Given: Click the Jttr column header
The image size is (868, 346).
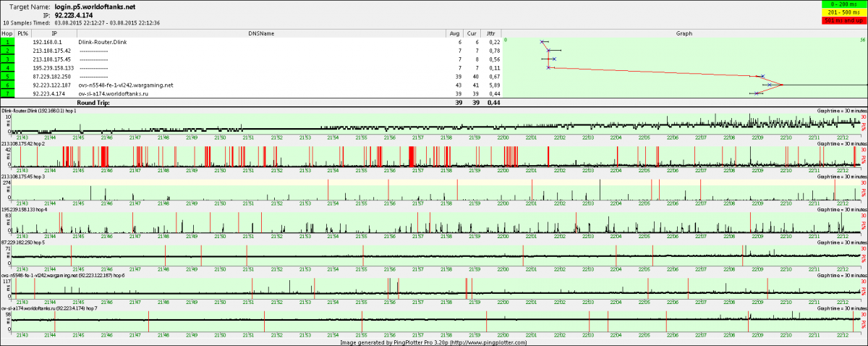Looking at the screenshot, I should click(x=491, y=33).
